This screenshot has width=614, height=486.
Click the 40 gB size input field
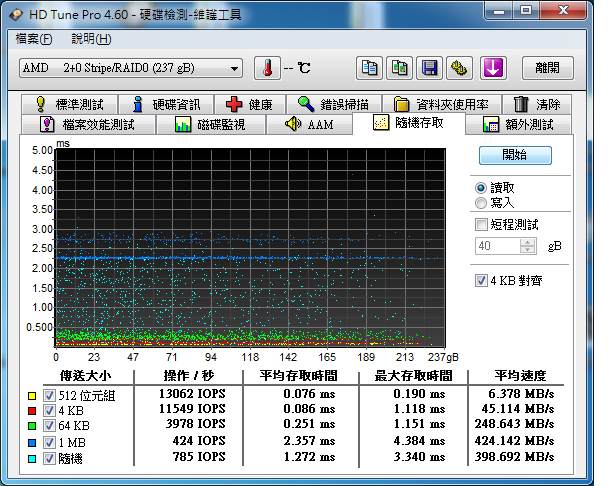[x=498, y=246]
